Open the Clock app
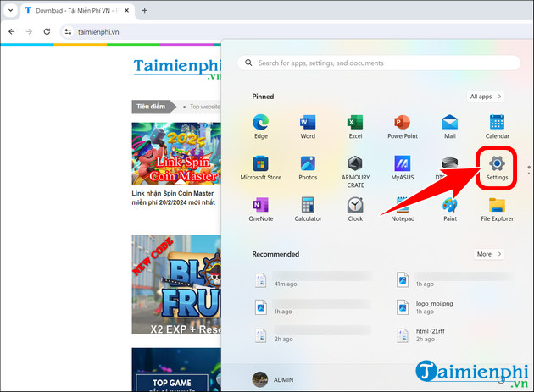 coord(355,209)
